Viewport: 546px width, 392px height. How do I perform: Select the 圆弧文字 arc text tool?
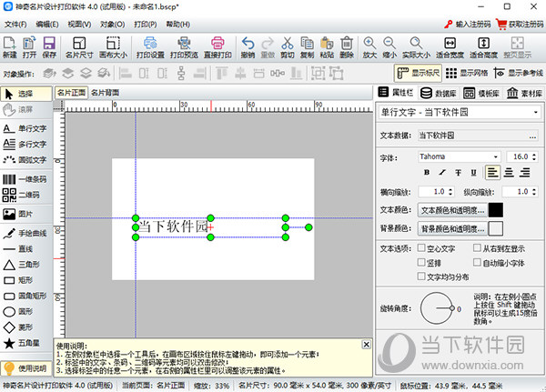point(26,159)
